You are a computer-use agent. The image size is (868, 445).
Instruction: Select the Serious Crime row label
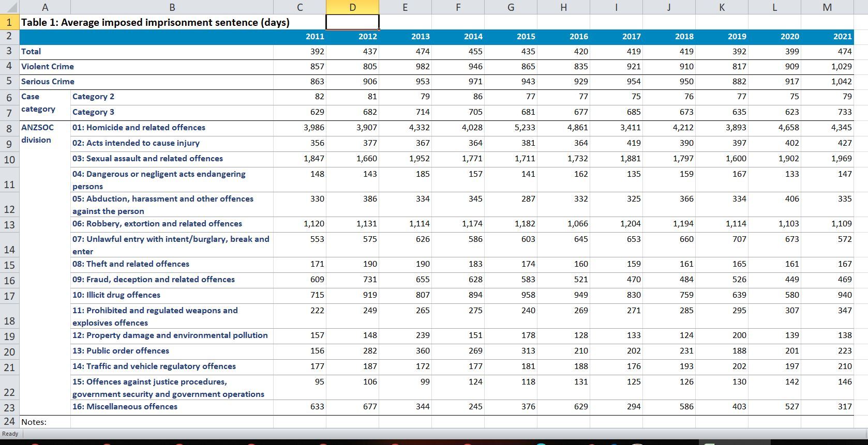pyautogui.click(x=48, y=82)
